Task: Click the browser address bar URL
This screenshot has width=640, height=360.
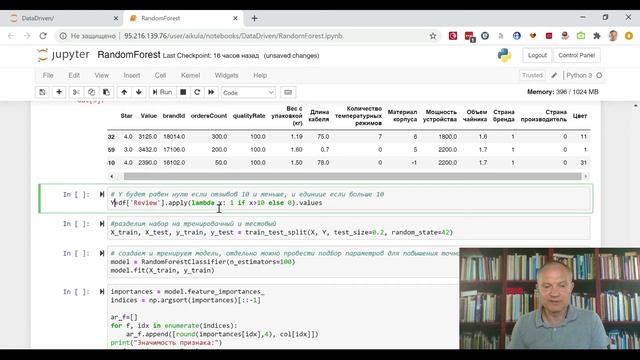Action: click(x=233, y=36)
